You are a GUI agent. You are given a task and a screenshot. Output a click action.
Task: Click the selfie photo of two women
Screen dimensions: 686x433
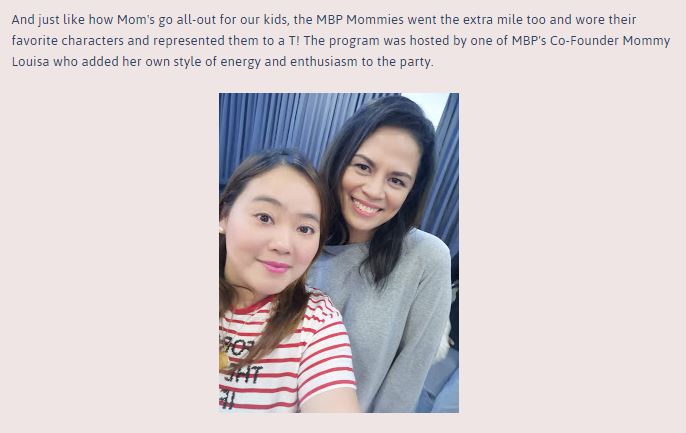click(x=339, y=252)
